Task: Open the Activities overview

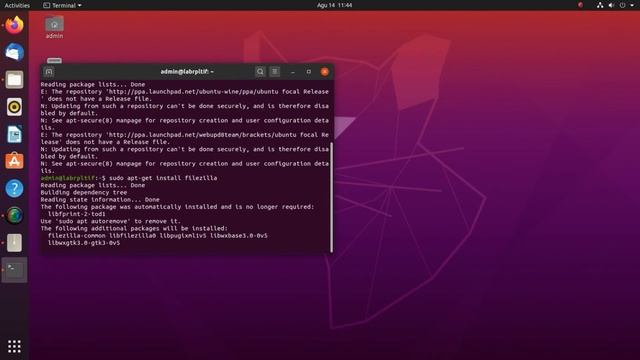Action: (17, 5)
